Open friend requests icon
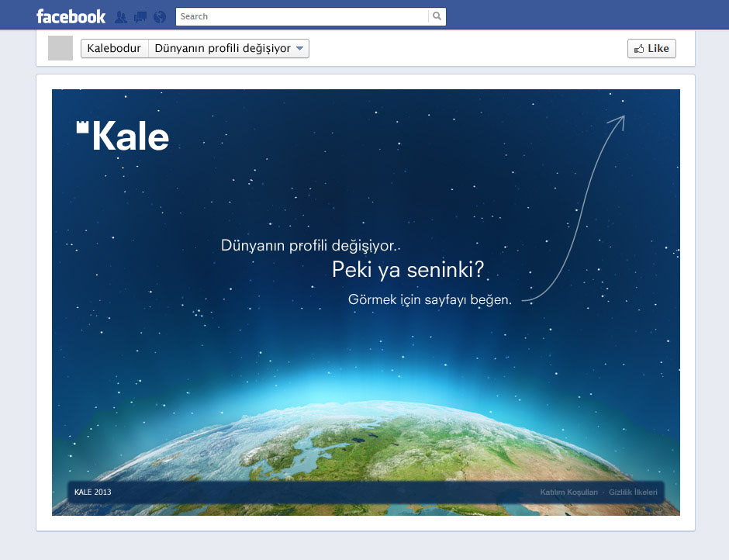Viewport: 729px width, 560px height. [121, 17]
